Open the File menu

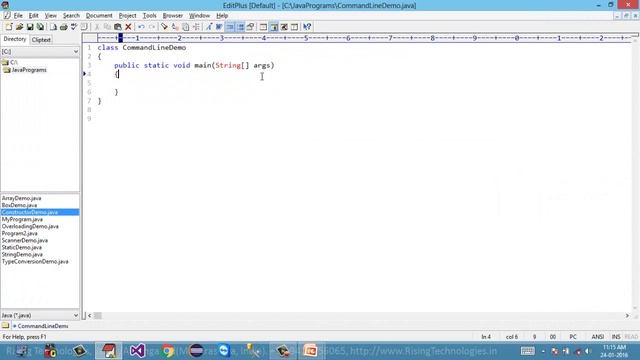pyautogui.click(x=18, y=16)
